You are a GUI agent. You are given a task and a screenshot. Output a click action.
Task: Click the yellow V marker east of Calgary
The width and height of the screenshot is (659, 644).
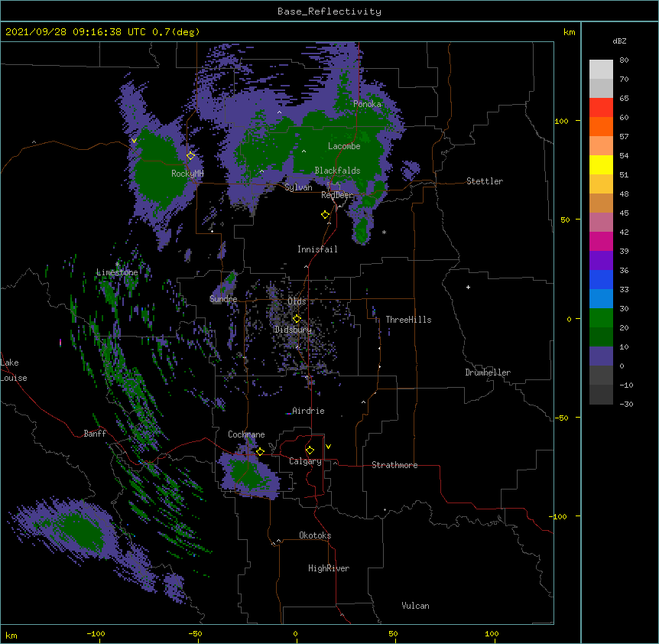[x=328, y=447]
